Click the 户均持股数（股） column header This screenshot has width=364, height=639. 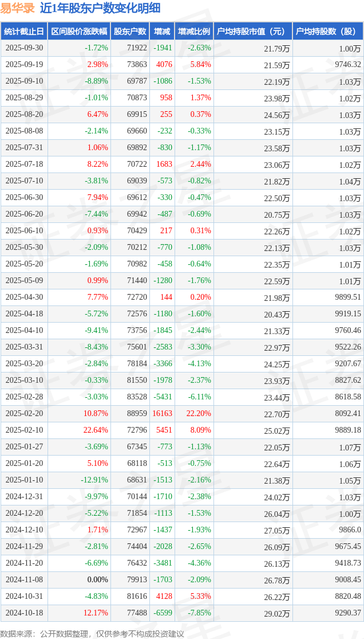point(327,32)
